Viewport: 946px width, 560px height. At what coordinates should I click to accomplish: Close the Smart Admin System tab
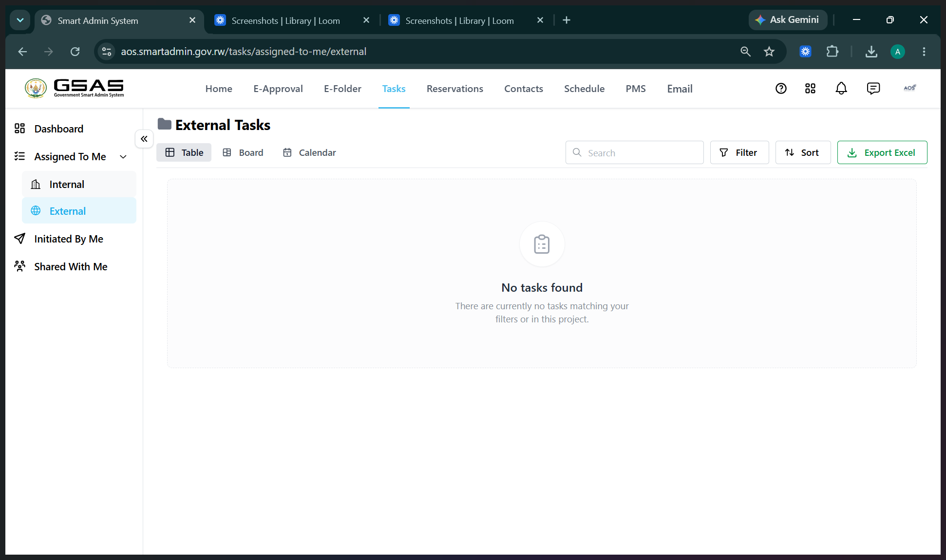[192, 20]
